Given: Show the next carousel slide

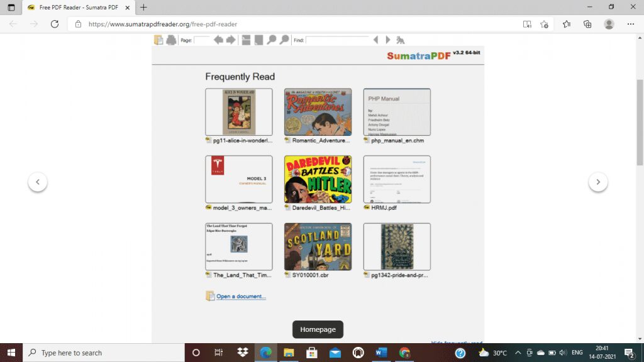Looking at the screenshot, I should coord(598,182).
